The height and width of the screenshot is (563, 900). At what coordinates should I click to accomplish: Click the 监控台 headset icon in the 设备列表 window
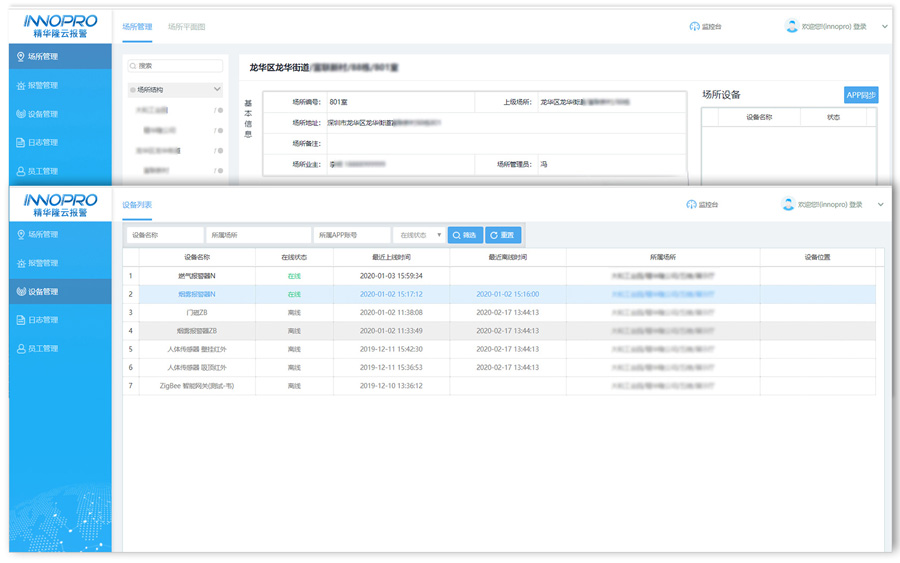pyautogui.click(x=692, y=205)
